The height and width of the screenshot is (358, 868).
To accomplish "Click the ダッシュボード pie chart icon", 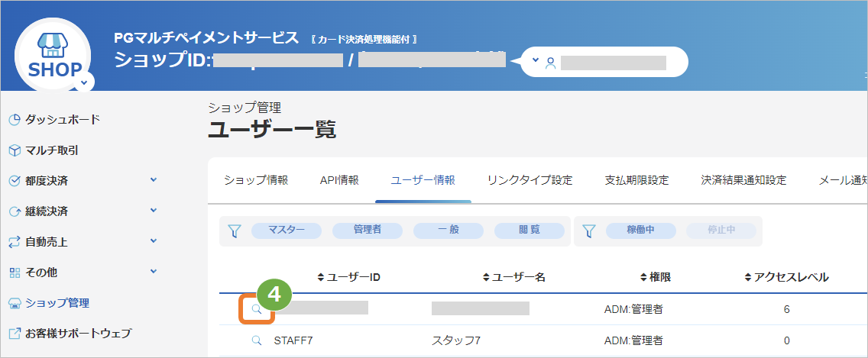I will (x=15, y=120).
